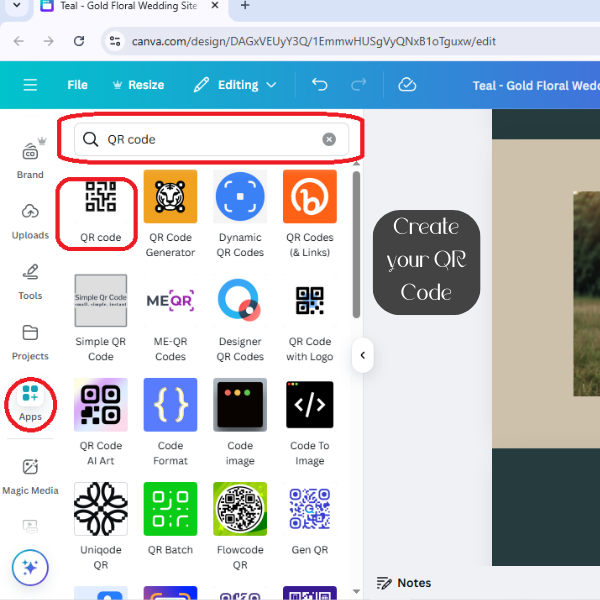Click the Resize menu item
This screenshot has width=600, height=600.
[138, 85]
